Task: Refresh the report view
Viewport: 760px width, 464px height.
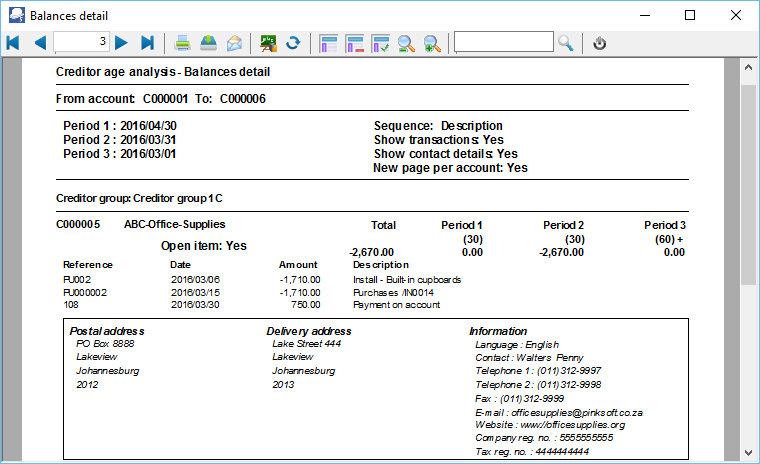Action: [294, 43]
